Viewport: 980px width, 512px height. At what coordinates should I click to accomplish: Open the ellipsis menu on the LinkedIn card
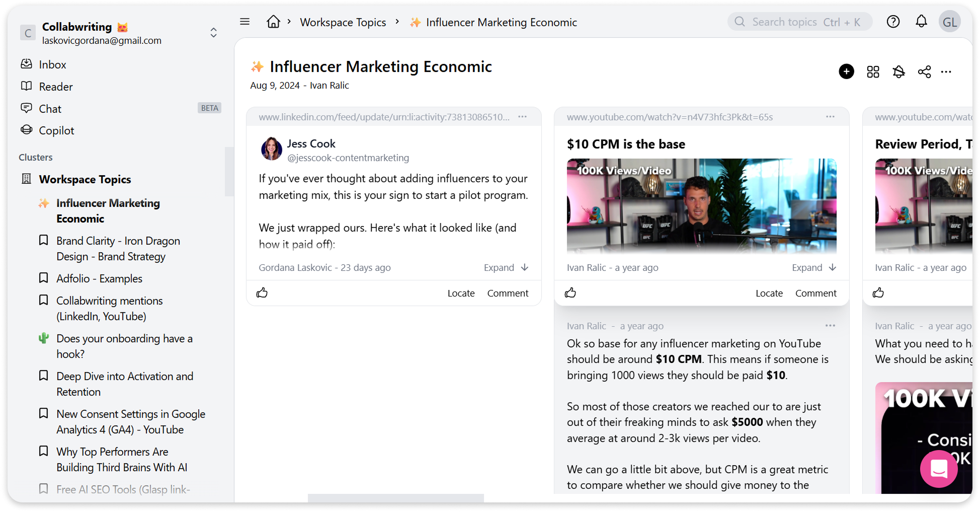522,116
